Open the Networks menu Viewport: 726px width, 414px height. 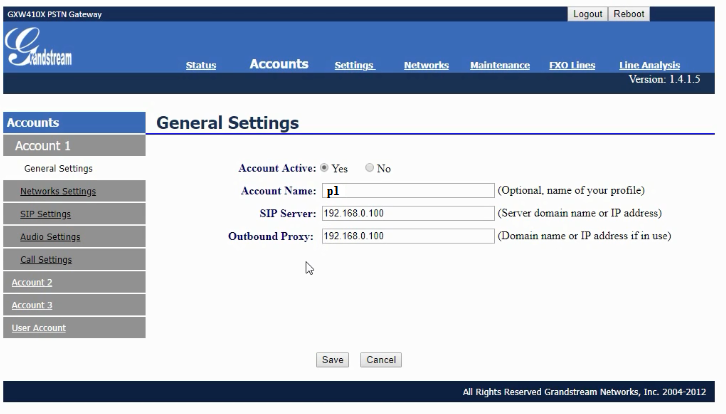(426, 66)
